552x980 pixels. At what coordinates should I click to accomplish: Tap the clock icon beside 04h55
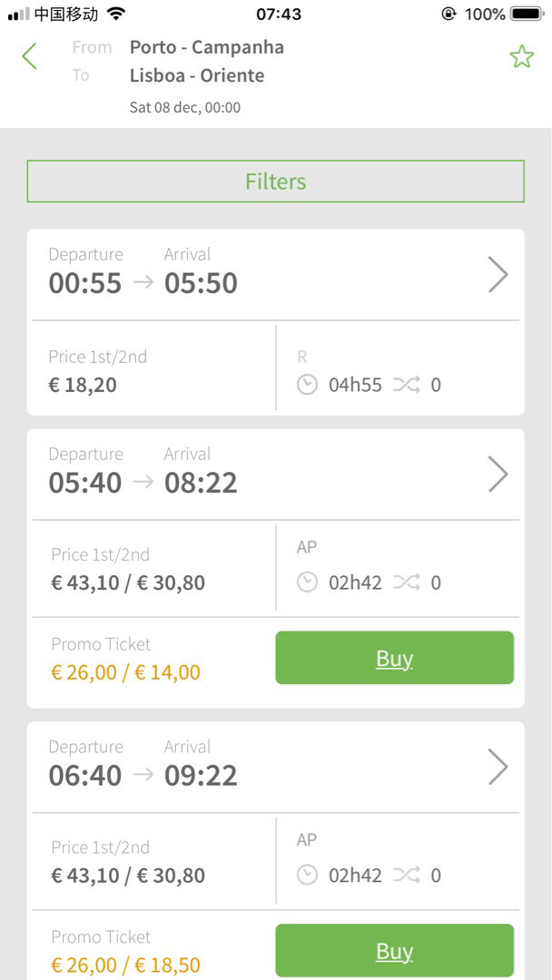(308, 385)
